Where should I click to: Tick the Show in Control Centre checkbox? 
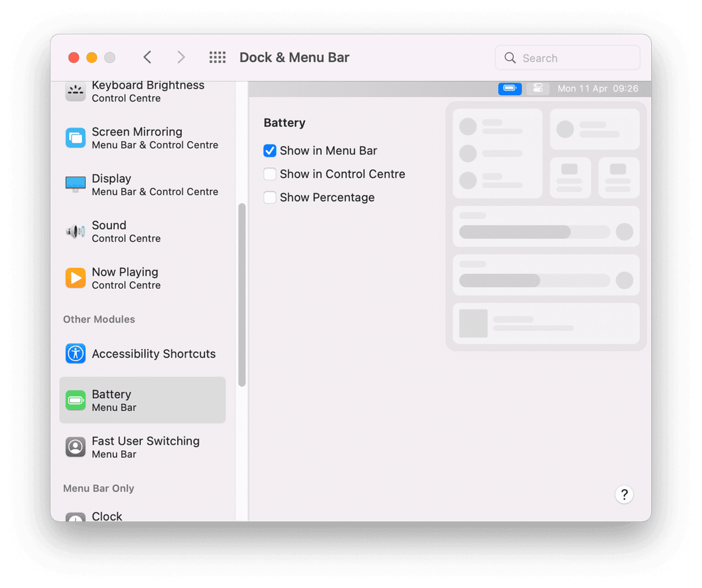pos(270,174)
